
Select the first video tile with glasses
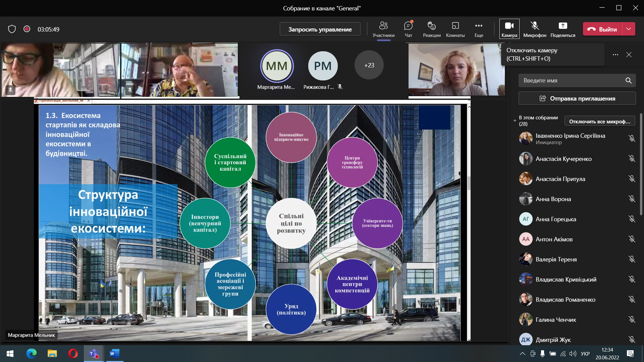pos(60,70)
